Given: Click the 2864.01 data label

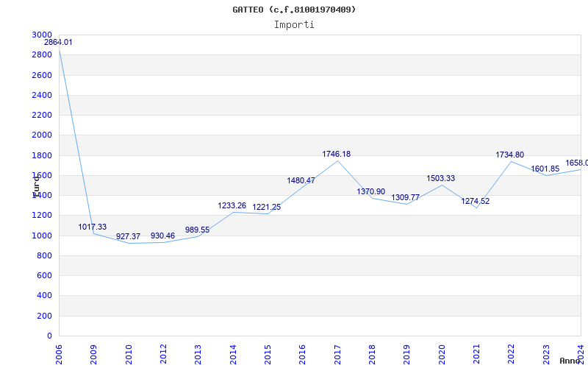Looking at the screenshot, I should [x=58, y=43].
